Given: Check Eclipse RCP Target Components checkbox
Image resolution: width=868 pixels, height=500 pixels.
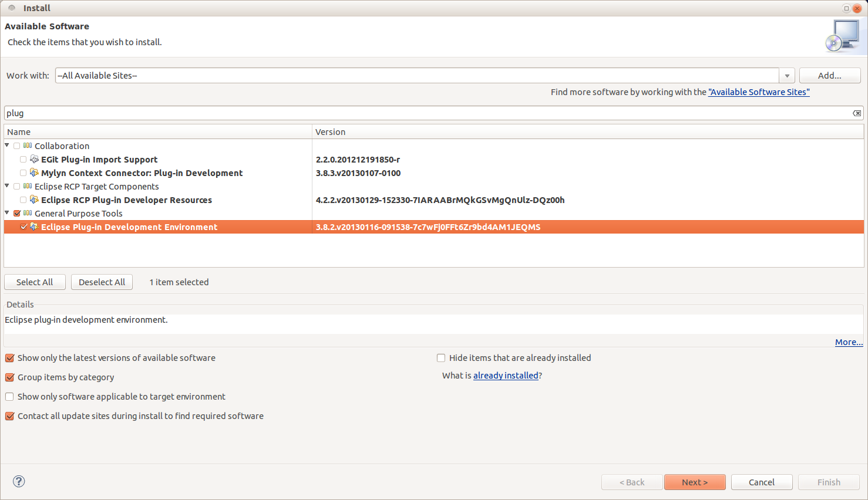Looking at the screenshot, I should pyautogui.click(x=17, y=187).
